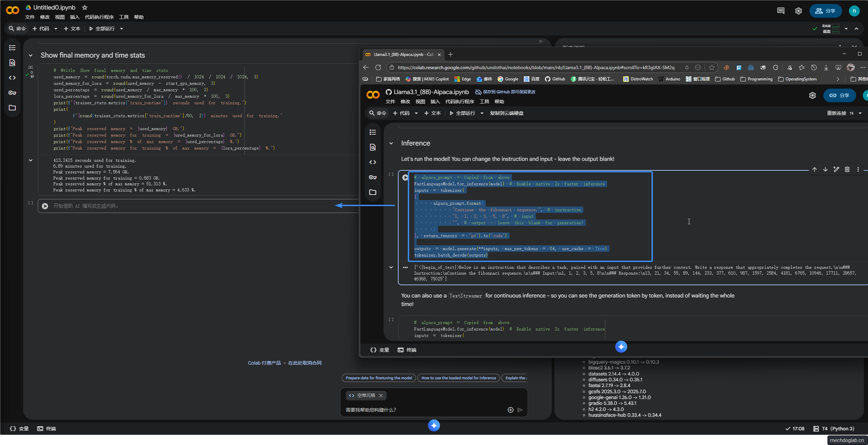Run the Inference code cell

[x=405, y=178]
